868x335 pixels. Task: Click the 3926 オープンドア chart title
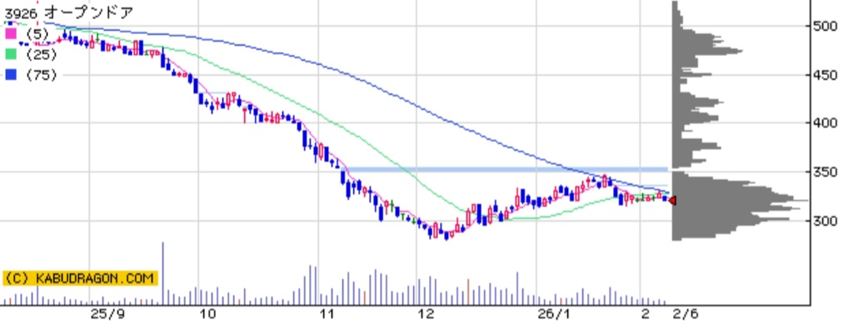[x=68, y=12]
